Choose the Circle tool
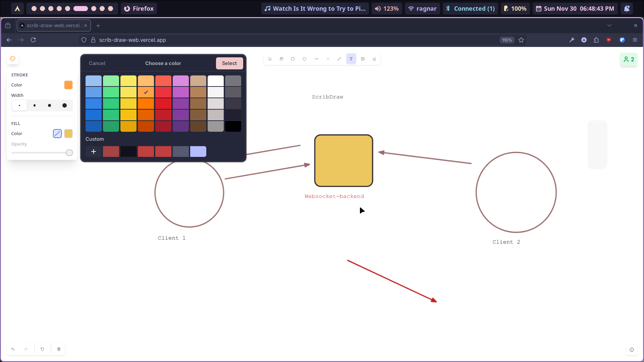644x362 pixels. coord(304,59)
